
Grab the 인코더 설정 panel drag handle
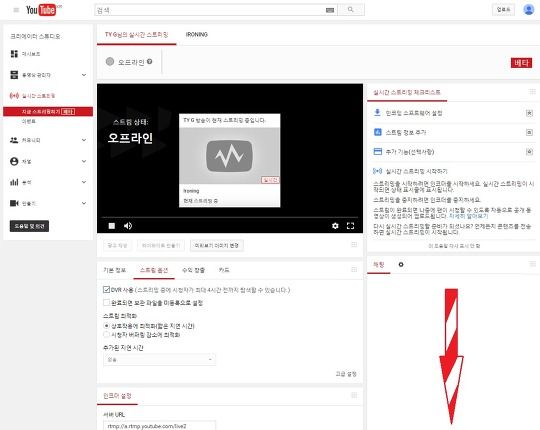[354, 395]
